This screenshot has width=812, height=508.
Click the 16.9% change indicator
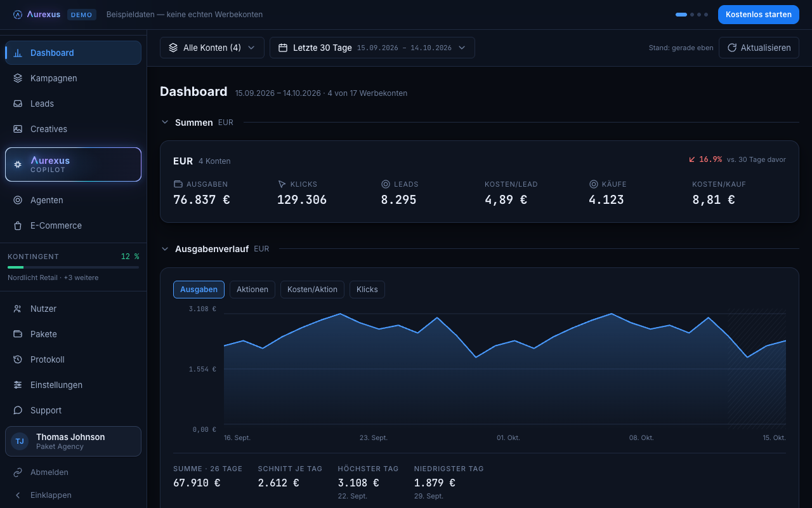pyautogui.click(x=705, y=159)
